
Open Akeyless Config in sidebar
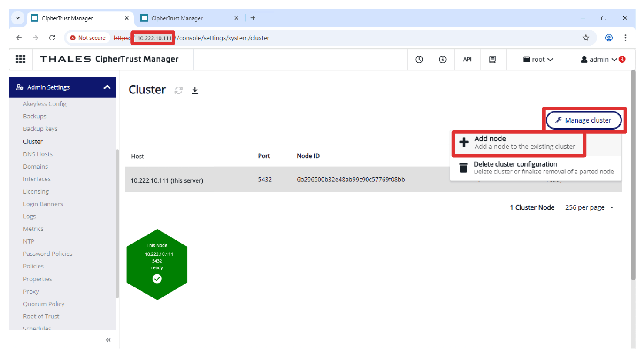pos(45,104)
